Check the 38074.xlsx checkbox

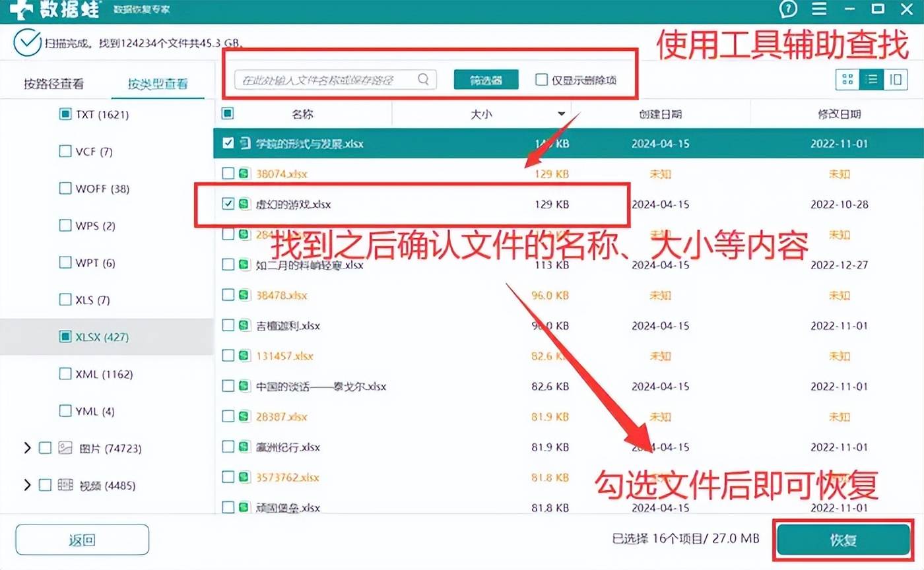(x=228, y=174)
